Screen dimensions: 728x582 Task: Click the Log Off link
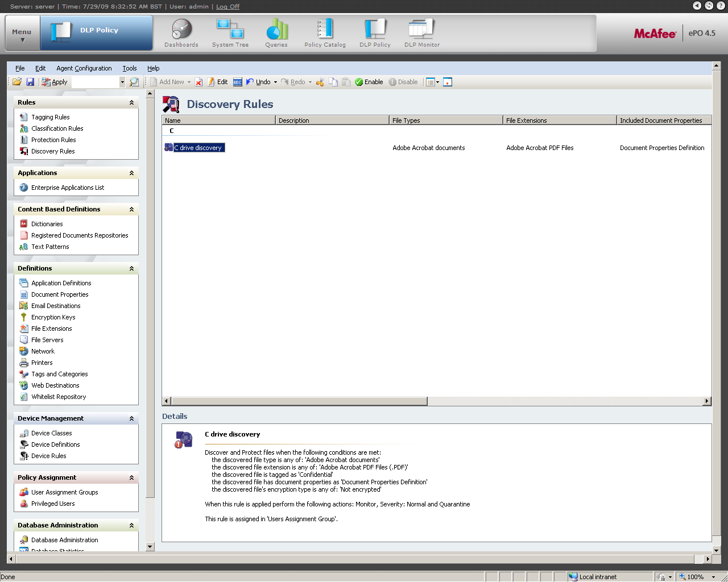click(227, 6)
